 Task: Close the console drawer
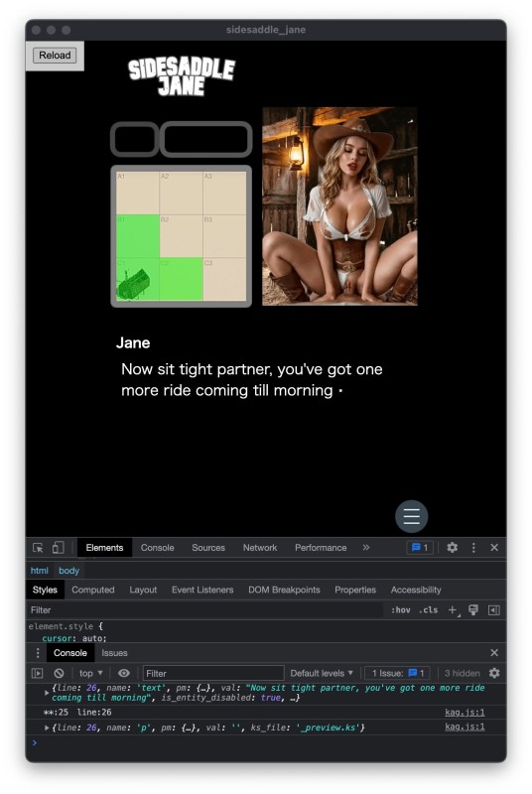point(494,653)
